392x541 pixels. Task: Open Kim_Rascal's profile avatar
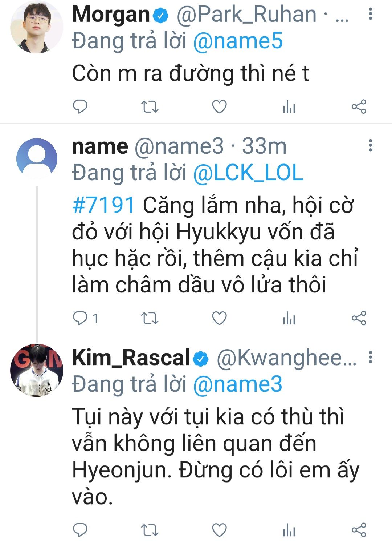37,370
